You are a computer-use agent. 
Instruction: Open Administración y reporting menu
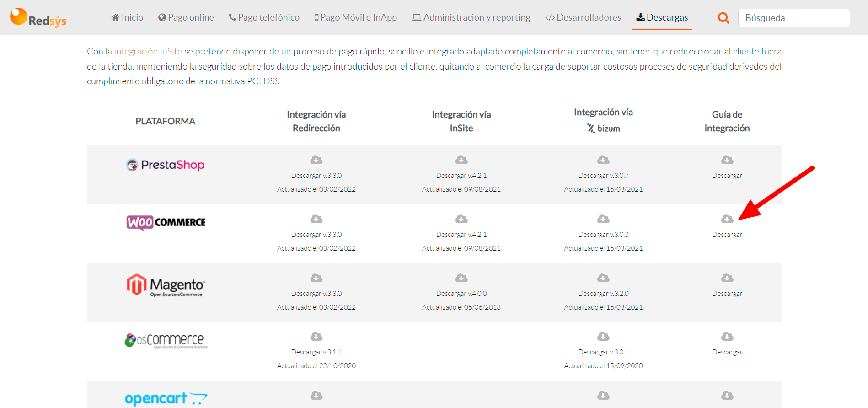pos(471,17)
